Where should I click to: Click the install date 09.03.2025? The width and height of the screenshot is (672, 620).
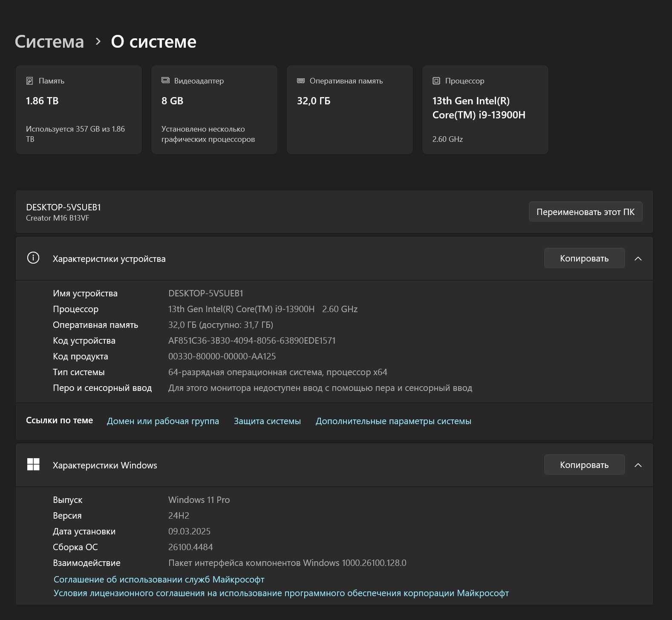pyautogui.click(x=189, y=531)
